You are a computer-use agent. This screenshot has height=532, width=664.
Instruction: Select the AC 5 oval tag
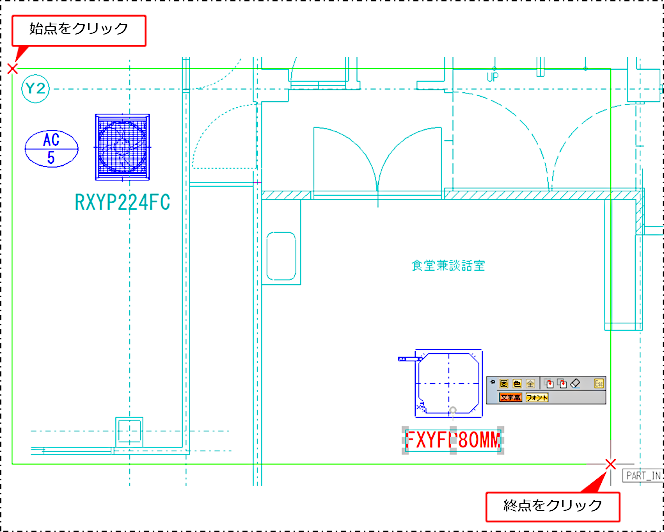51,148
